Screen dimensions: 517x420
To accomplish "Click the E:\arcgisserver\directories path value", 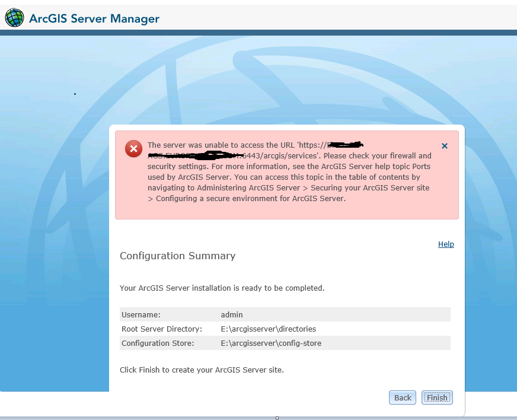I will tap(269, 329).
